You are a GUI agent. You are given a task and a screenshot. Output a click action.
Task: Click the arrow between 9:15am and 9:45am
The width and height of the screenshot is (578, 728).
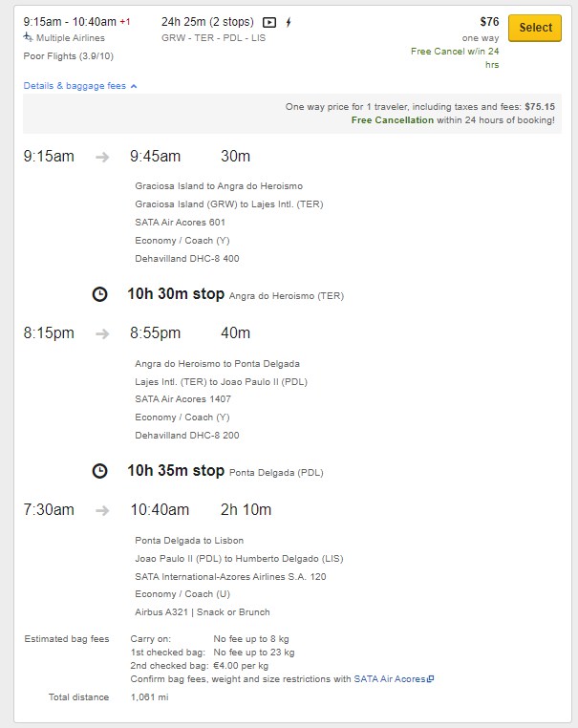click(102, 158)
